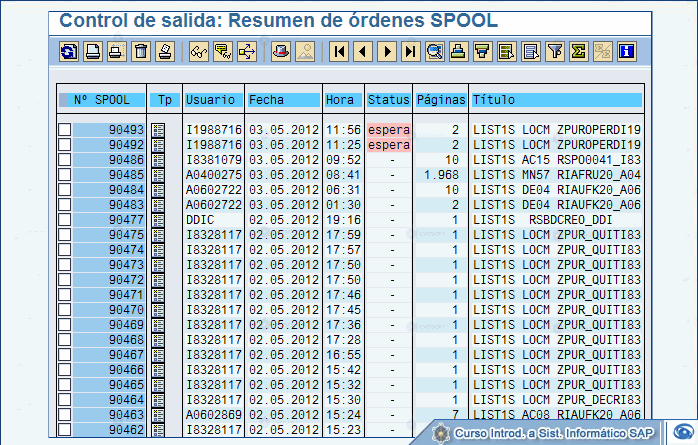Image resolution: width=698 pixels, height=445 pixels.
Task: Tick the checkbox for spool 90486
Action: click(65, 159)
